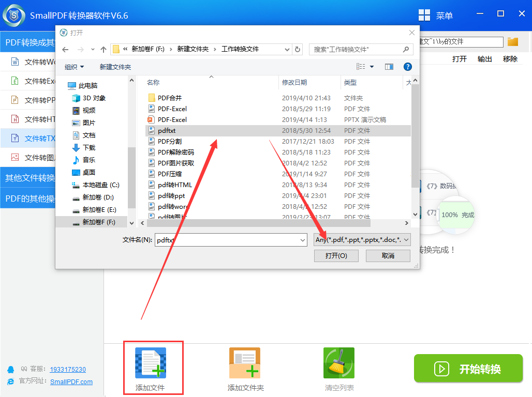Select Videos in the navigation tree

coord(84,110)
